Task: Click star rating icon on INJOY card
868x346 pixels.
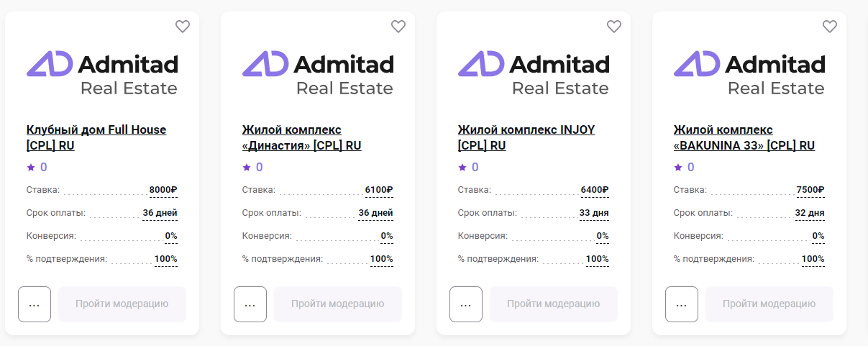Action: click(462, 168)
